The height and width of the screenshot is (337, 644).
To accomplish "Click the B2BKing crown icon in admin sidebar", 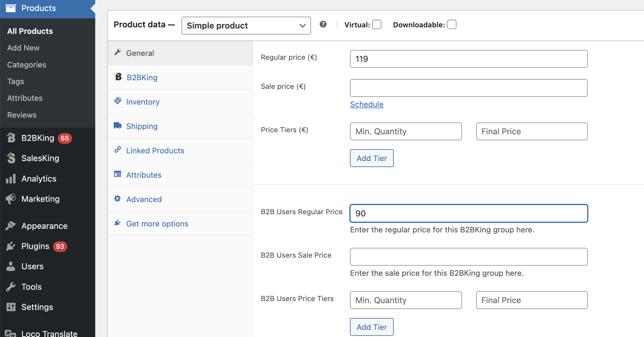I will [x=11, y=137].
